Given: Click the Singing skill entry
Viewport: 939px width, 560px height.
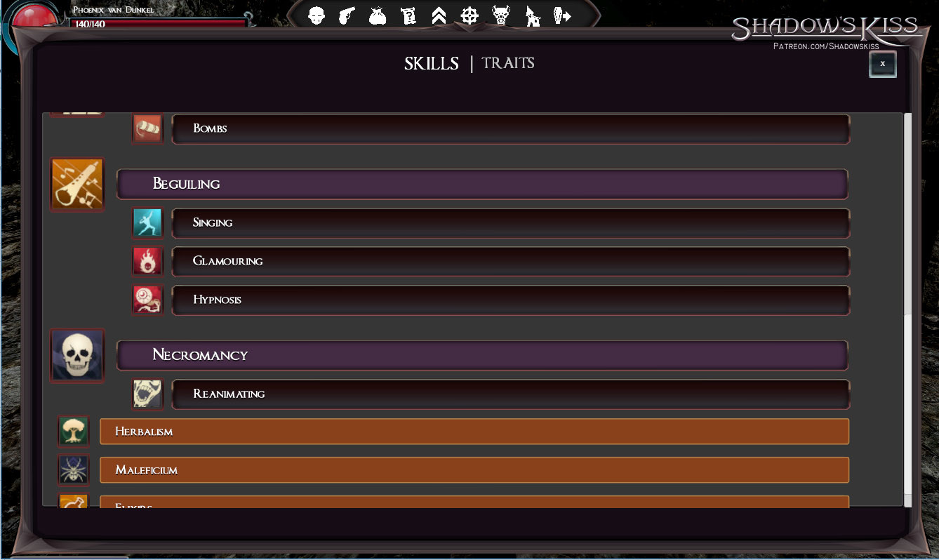Looking at the screenshot, I should tap(510, 222).
